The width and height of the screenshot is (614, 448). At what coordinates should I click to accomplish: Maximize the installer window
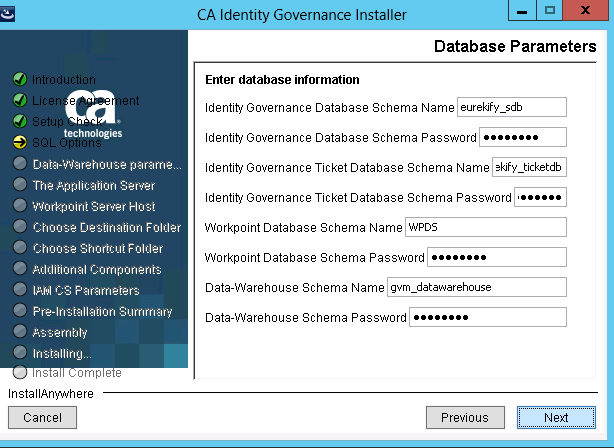550,10
